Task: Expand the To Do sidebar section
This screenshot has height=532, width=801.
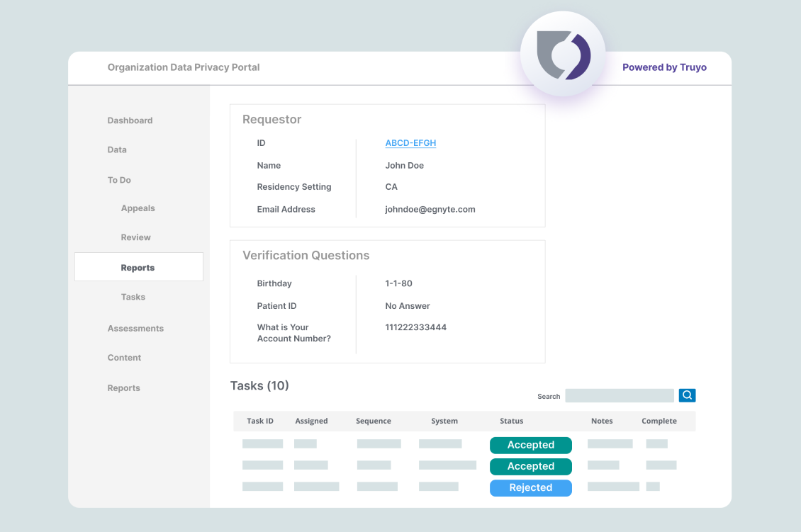Action: pyautogui.click(x=119, y=180)
